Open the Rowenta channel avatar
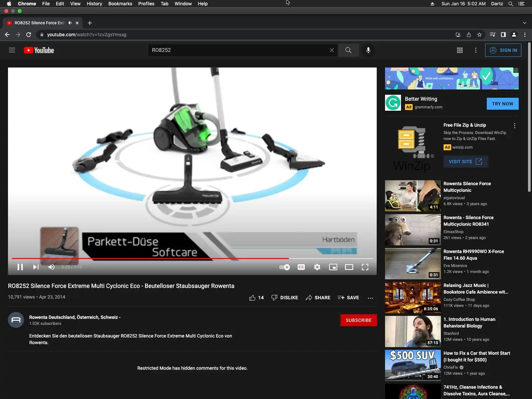532x399 pixels. coord(16,320)
